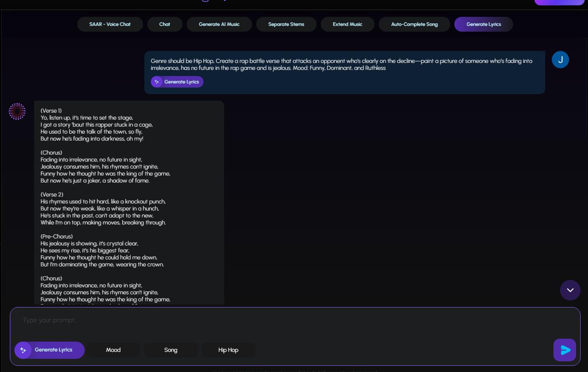588x372 pixels.
Task: Click the (Verse 1) lyrics heading
Action: coord(51,111)
